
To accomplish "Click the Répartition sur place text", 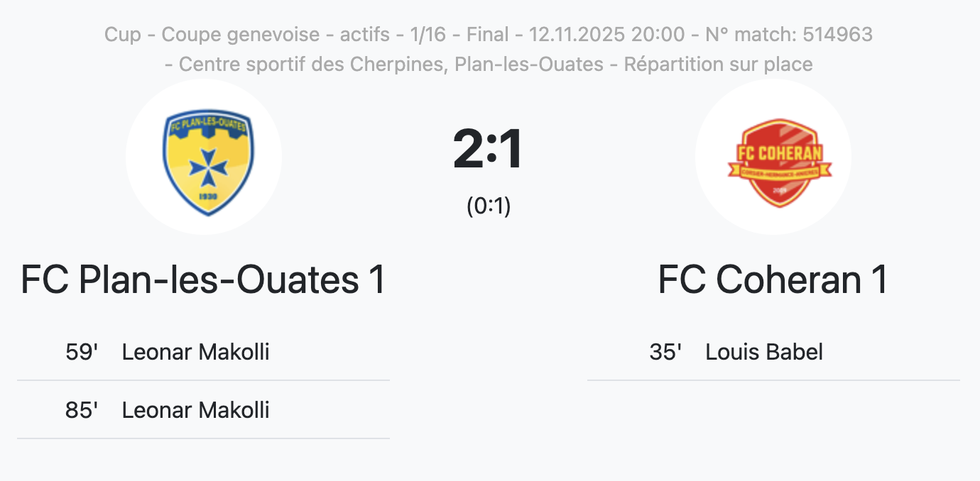I will pyautogui.click(x=718, y=65).
